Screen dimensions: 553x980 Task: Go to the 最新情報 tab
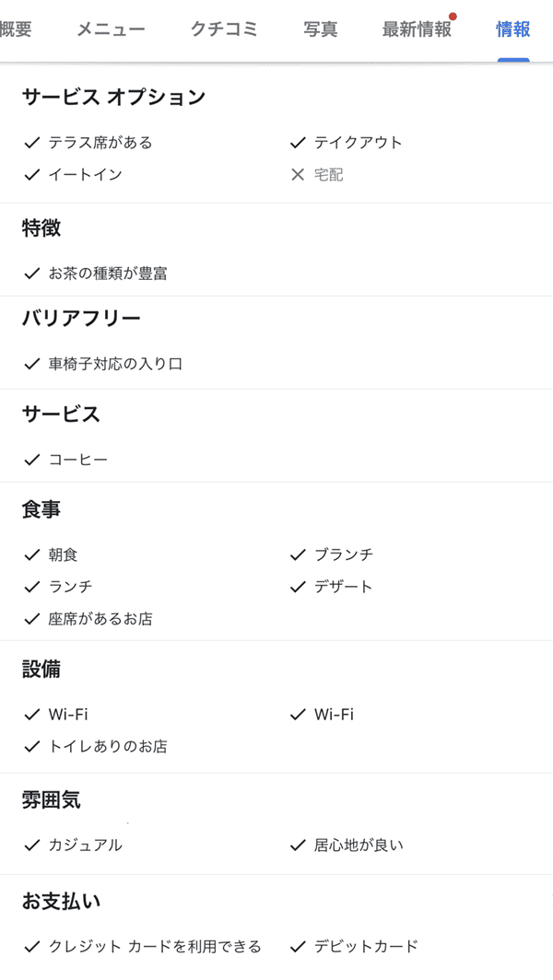click(x=418, y=29)
